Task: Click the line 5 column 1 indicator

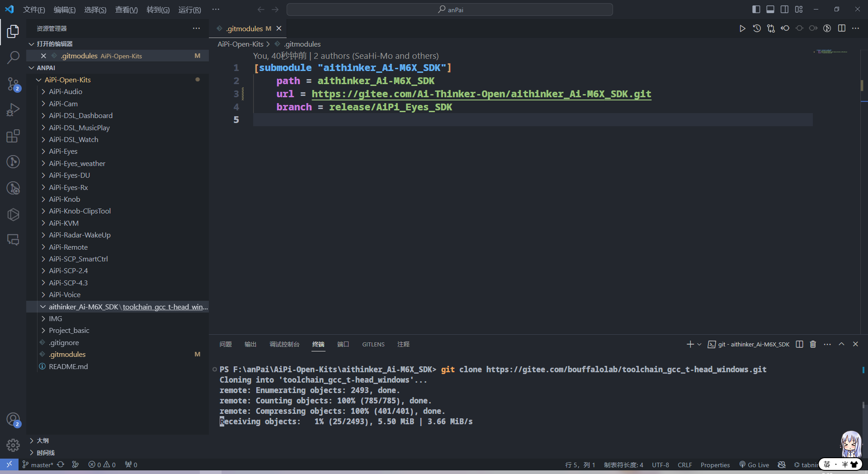Action: tap(580, 465)
